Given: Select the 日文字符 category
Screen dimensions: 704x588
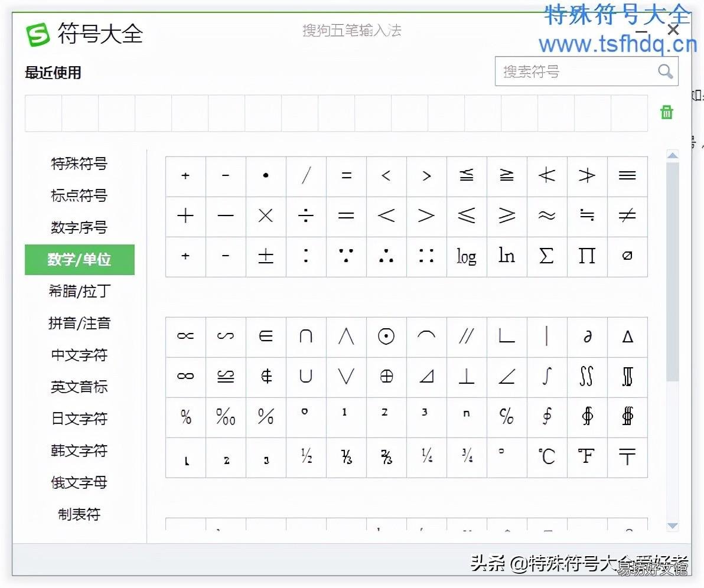Looking at the screenshot, I should (79, 419).
